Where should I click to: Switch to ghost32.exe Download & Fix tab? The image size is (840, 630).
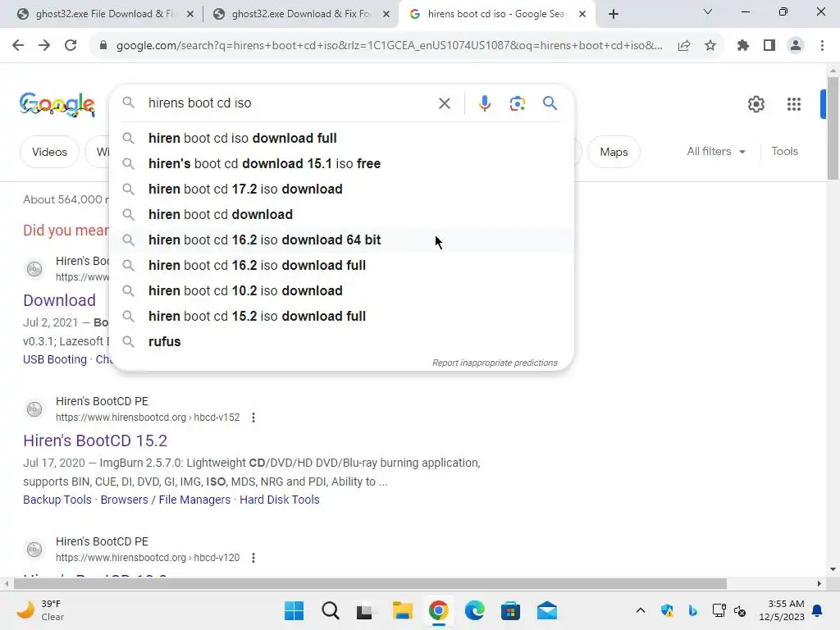[x=300, y=14]
